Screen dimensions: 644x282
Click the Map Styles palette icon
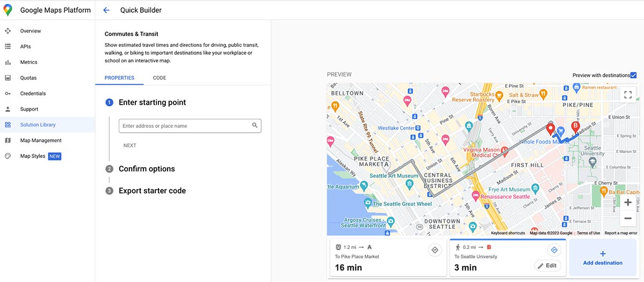click(8, 156)
